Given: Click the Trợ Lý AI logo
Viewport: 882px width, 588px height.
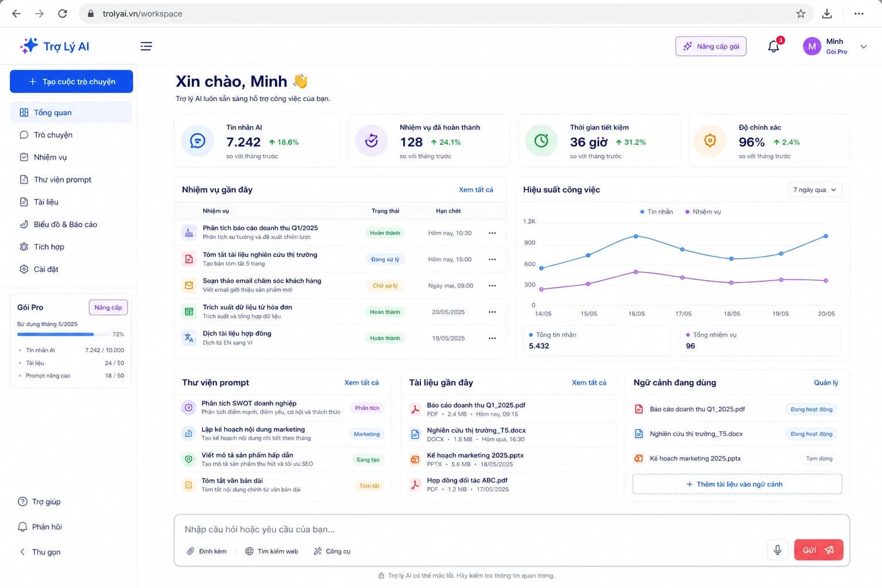Looking at the screenshot, I should [x=55, y=47].
